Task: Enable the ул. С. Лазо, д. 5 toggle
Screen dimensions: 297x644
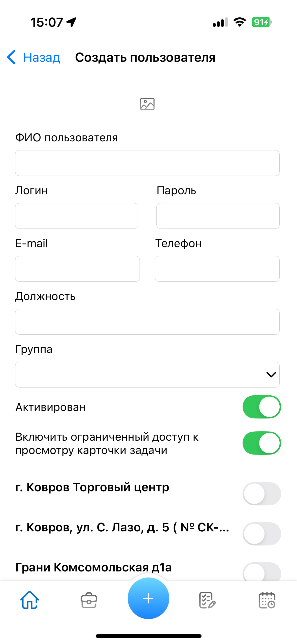Action: click(262, 534)
